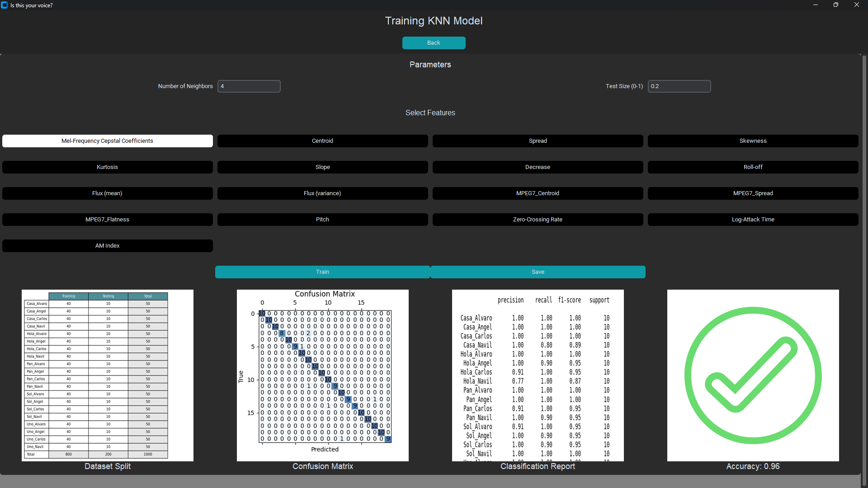Click the app icon in the title bar
Viewport: 868px width, 488px height.
pyautogui.click(x=5, y=5)
